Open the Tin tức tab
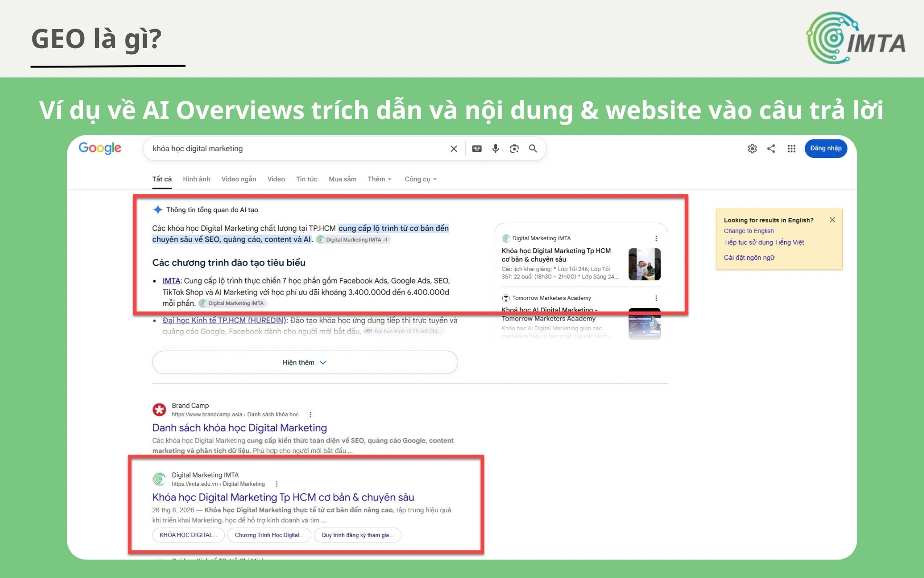Image resolution: width=924 pixels, height=578 pixels. pyautogui.click(x=307, y=179)
